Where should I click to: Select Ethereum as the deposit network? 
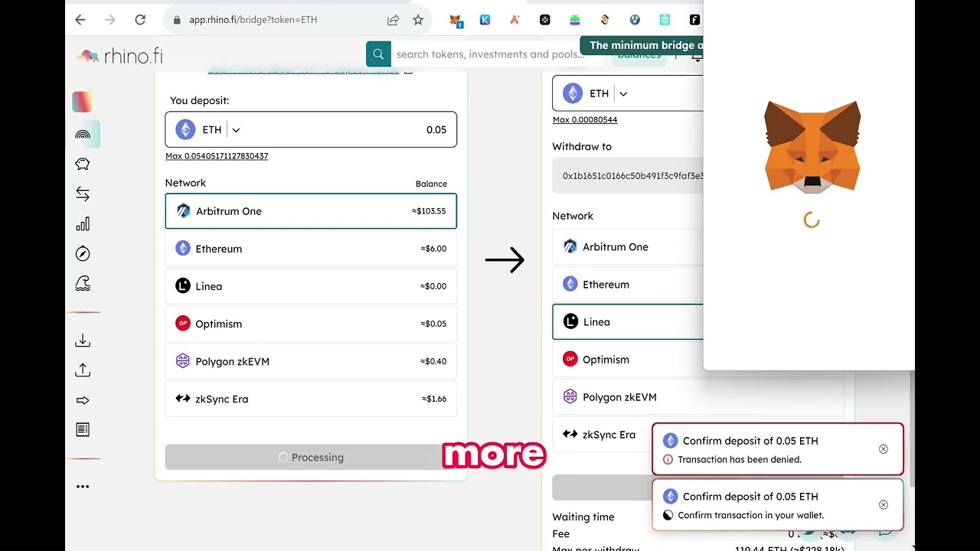pos(311,249)
